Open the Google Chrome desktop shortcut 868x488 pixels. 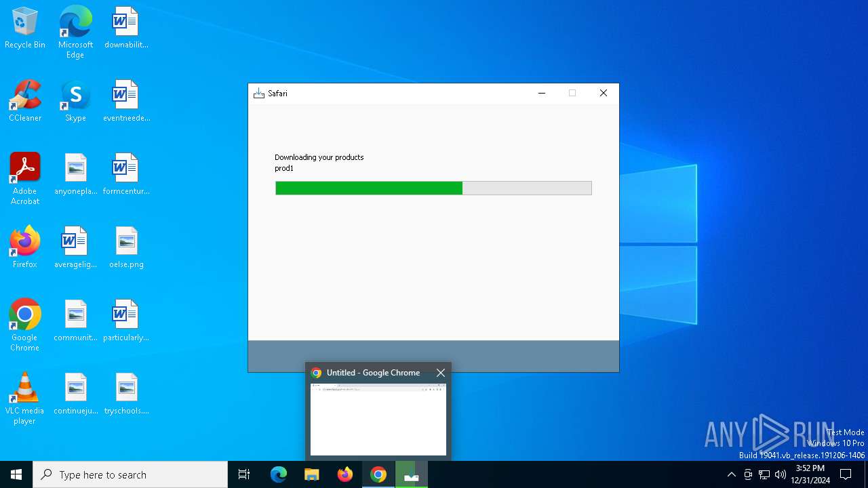[x=25, y=325]
